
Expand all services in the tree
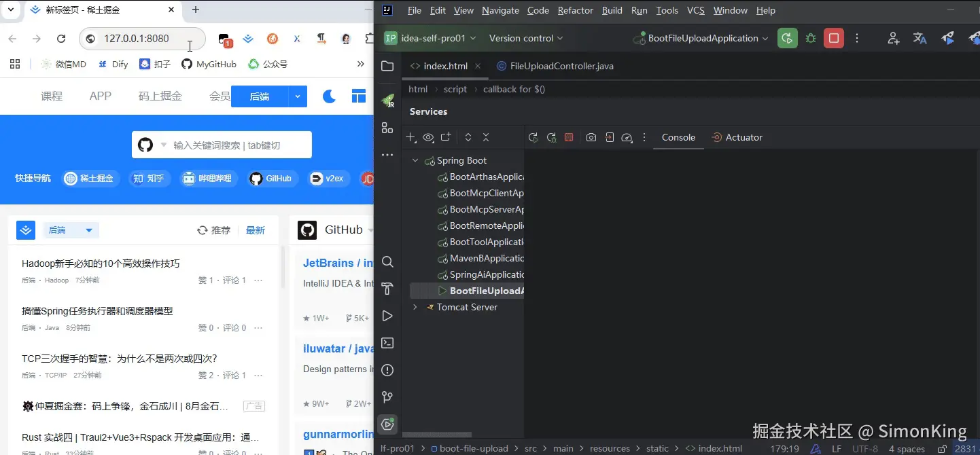468,137
